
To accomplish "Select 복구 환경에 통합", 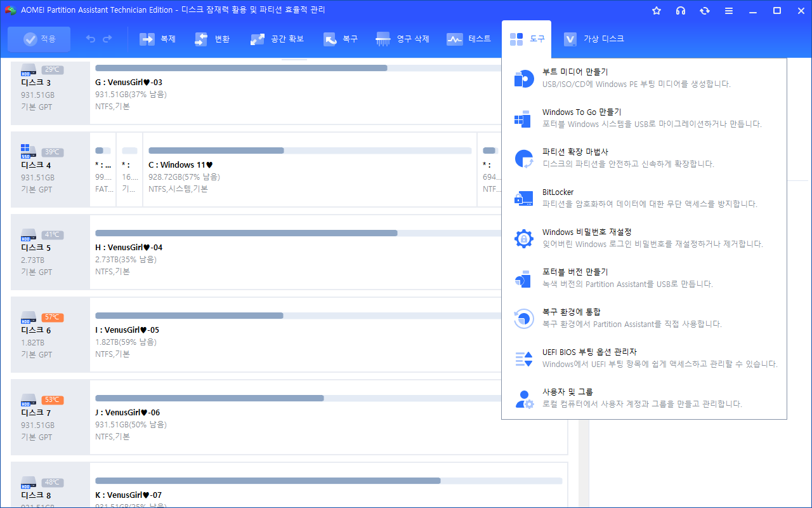I will (644, 318).
